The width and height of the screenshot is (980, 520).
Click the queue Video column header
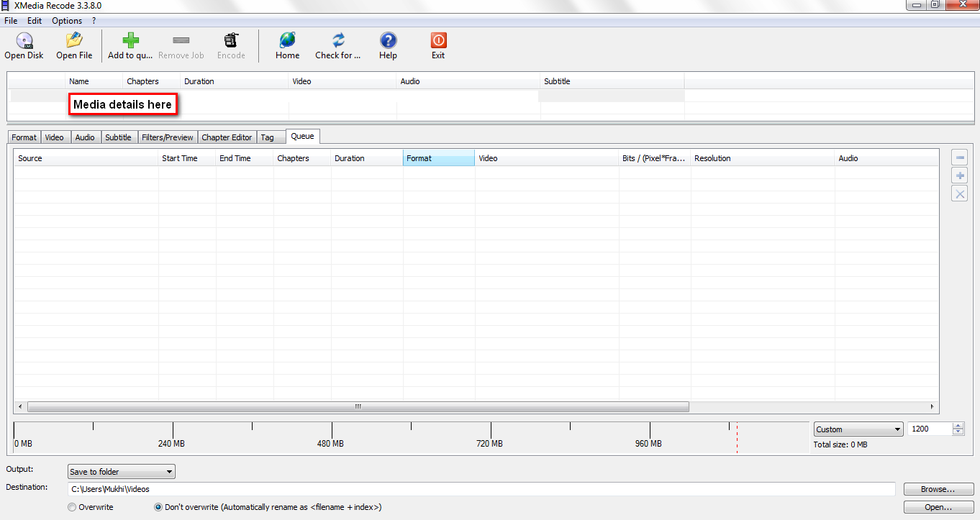click(547, 158)
